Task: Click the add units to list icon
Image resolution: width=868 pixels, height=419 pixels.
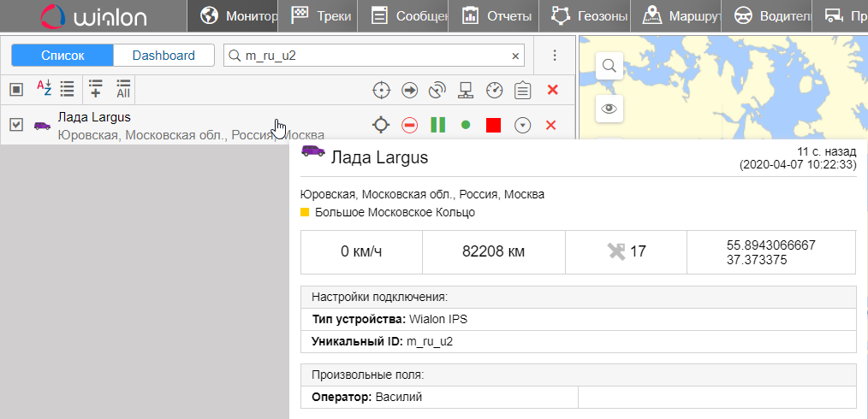Action: (x=95, y=88)
